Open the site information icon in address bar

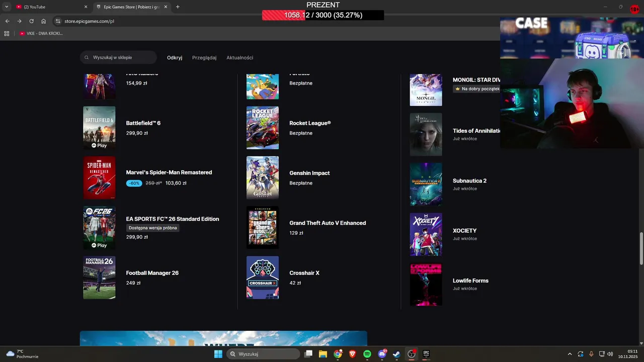[58, 21]
